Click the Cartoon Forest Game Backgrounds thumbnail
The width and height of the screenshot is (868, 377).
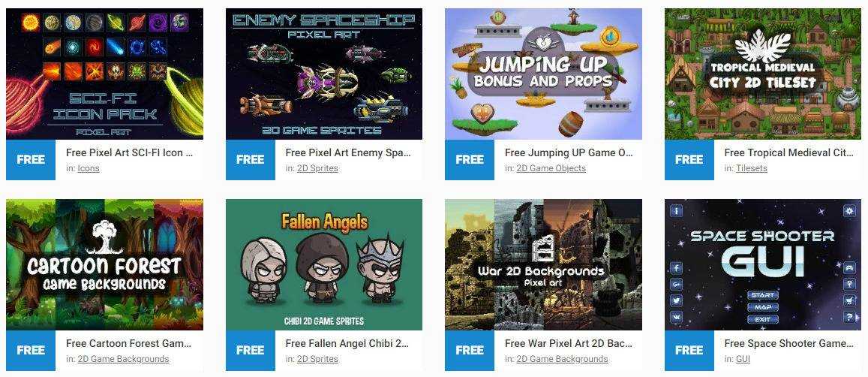point(104,264)
